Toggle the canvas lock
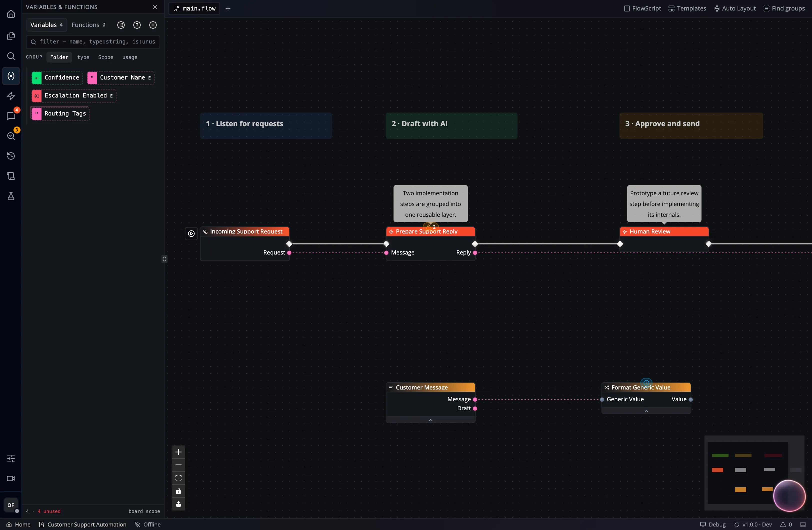The width and height of the screenshot is (812, 530). [178, 491]
